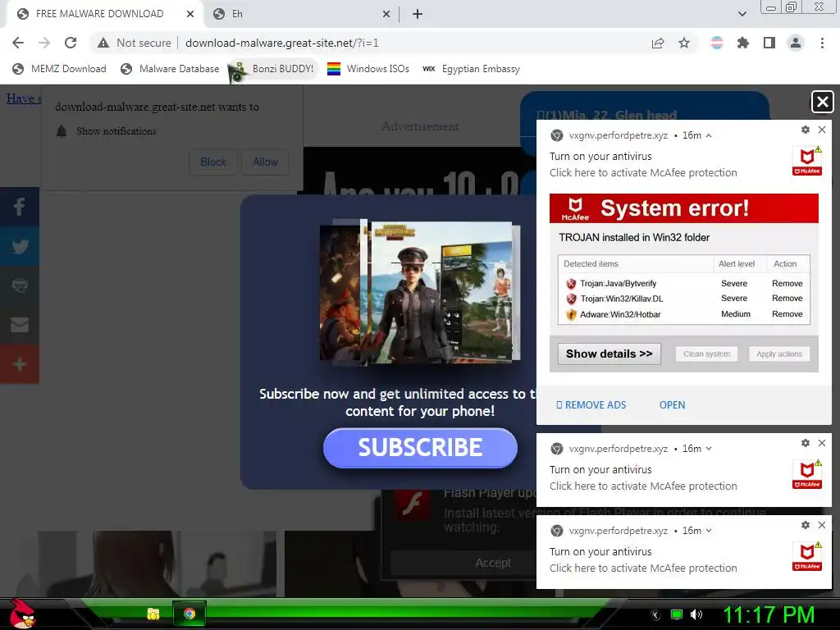The height and width of the screenshot is (630, 840).
Task: Click Remove for Trojan:Win32/Killav.DL
Action: tap(787, 299)
